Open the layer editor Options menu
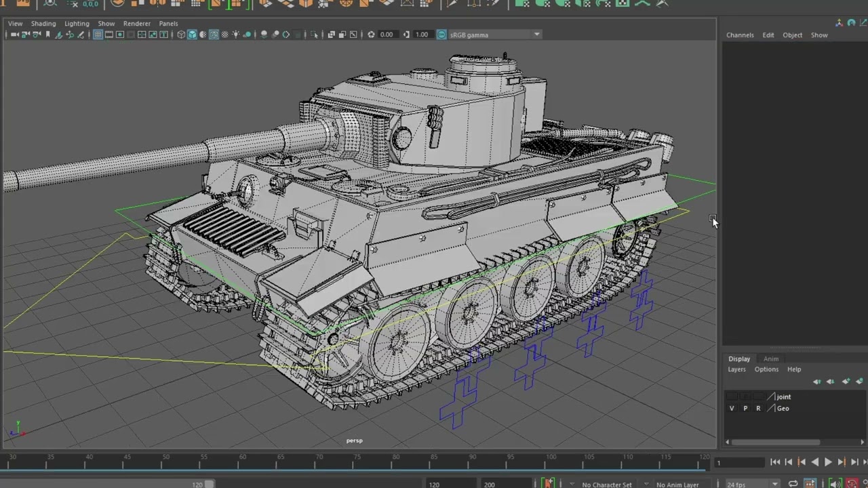868x488 pixels. pos(766,369)
